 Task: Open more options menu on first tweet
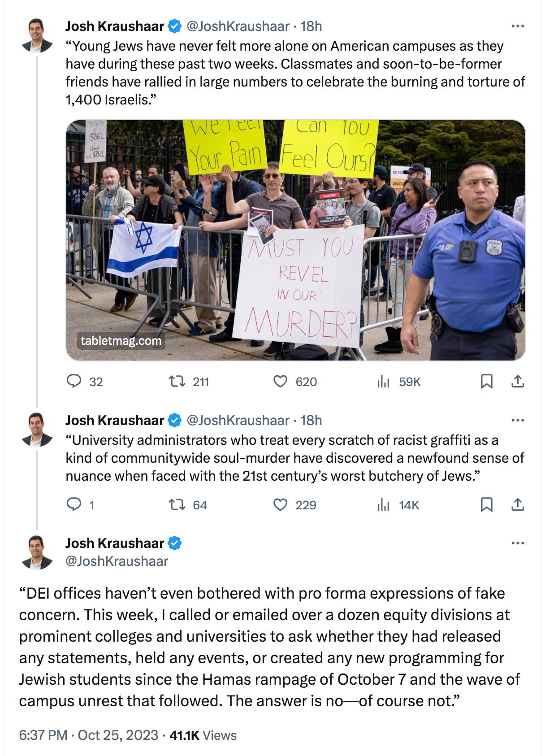tap(518, 26)
